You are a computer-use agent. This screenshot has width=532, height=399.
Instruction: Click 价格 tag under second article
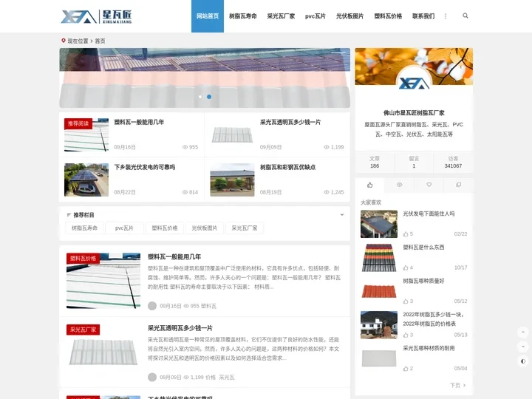tap(211, 378)
